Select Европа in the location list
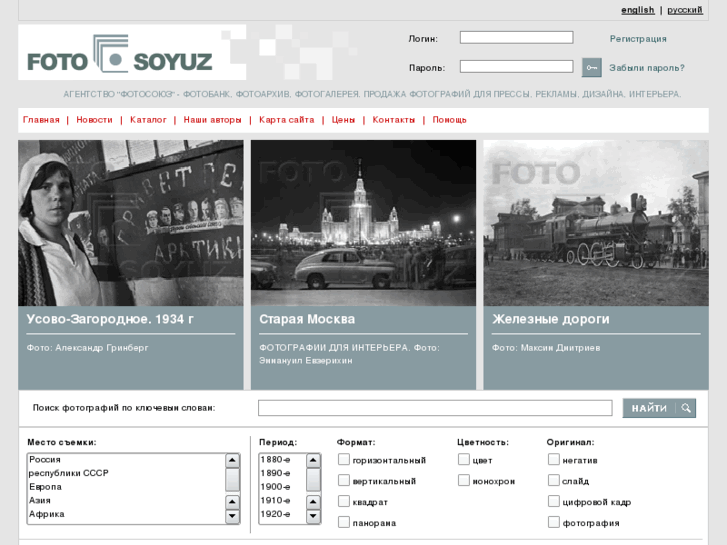727x545 pixels. (x=126, y=487)
